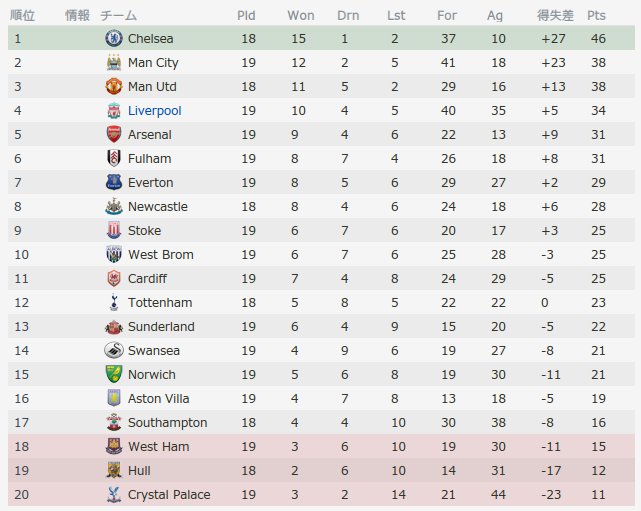Click the Arsenal cannon badge icon
641x511 pixels.
(x=114, y=134)
